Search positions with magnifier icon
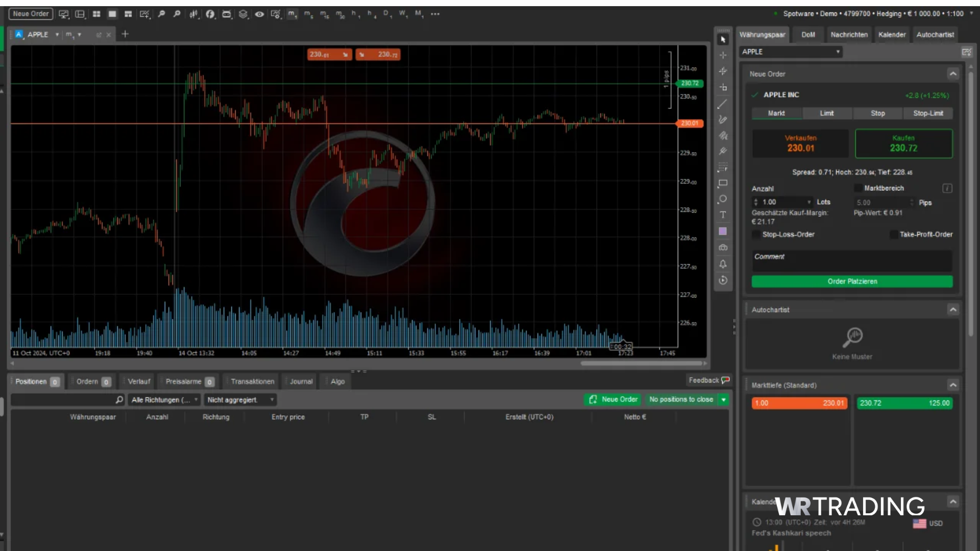980x551 pixels. click(119, 399)
